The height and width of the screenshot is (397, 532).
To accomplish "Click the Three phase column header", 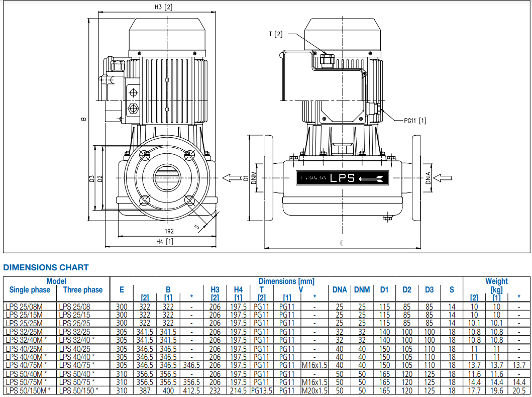I will pos(83,290).
